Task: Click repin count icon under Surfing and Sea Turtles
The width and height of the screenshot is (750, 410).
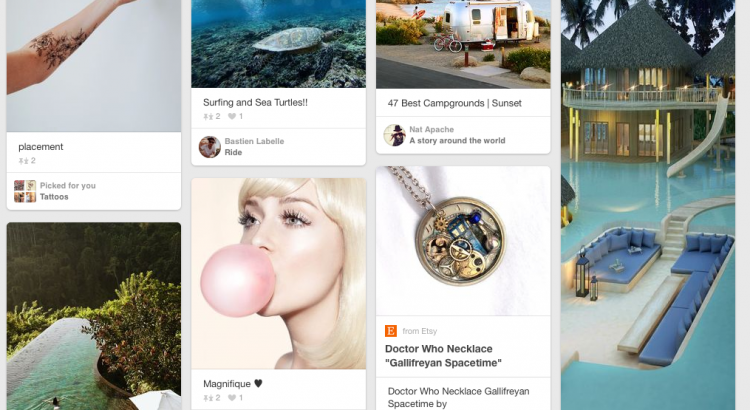Action: pyautogui.click(x=208, y=116)
